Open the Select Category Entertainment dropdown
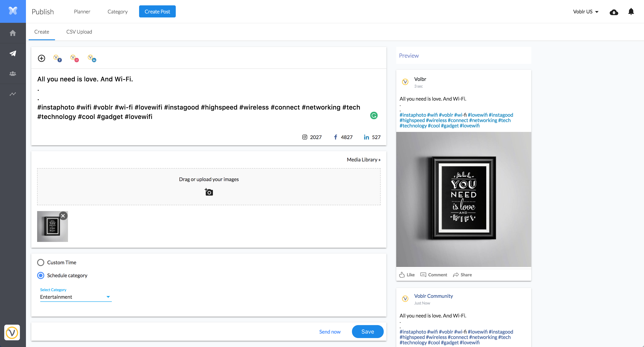Image resolution: width=644 pixels, height=347 pixels. (76, 297)
